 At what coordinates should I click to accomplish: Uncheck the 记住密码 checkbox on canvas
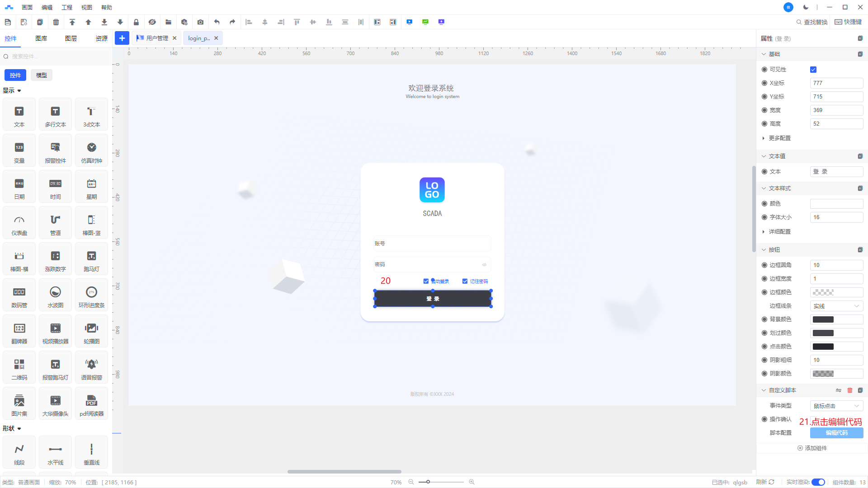tap(465, 281)
